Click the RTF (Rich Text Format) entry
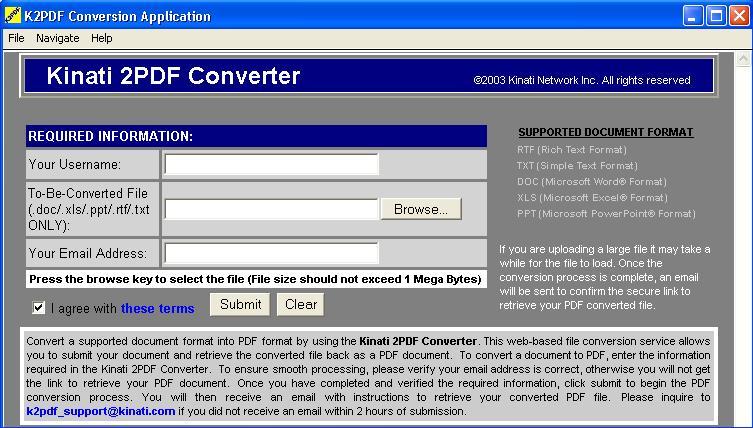 (571, 150)
